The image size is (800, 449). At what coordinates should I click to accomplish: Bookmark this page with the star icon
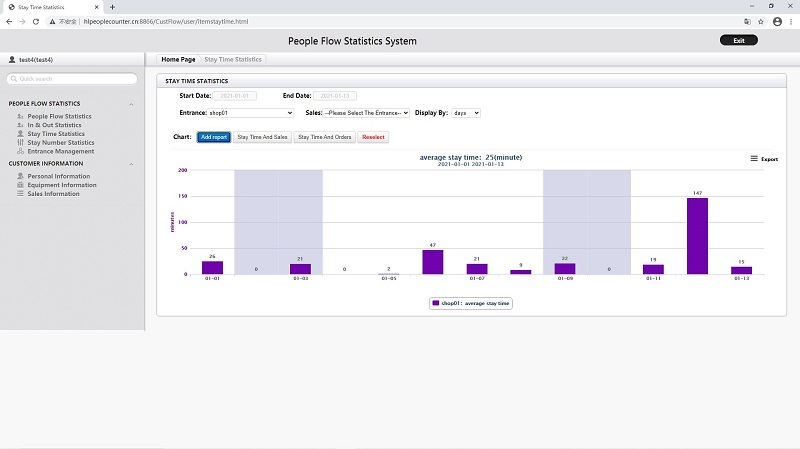[761, 21]
